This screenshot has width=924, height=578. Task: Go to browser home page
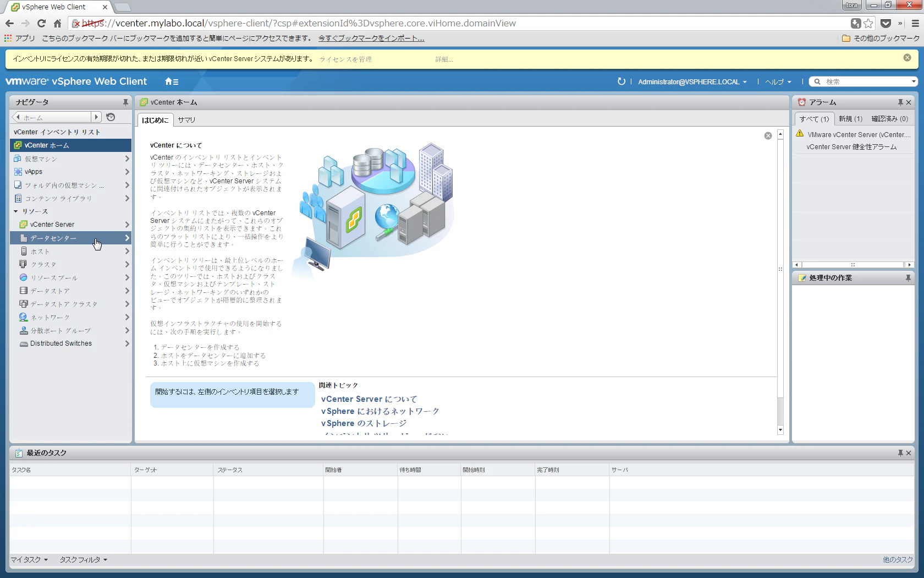click(57, 23)
